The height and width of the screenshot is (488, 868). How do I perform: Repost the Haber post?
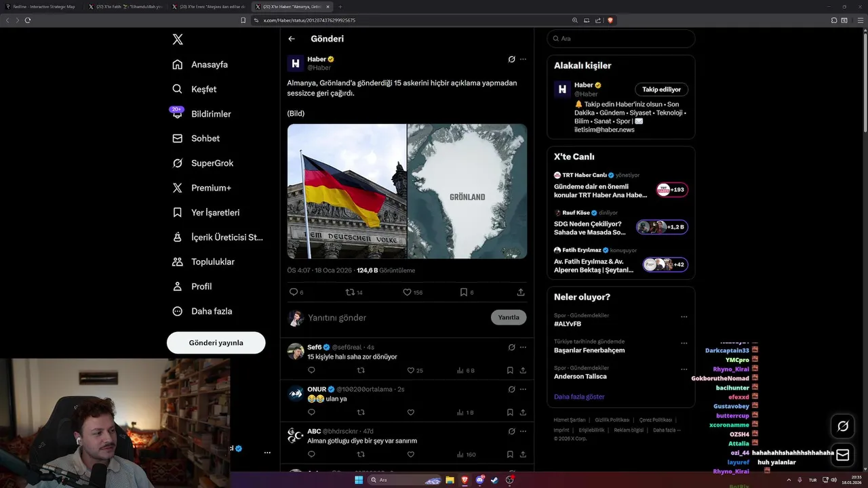pos(354,292)
